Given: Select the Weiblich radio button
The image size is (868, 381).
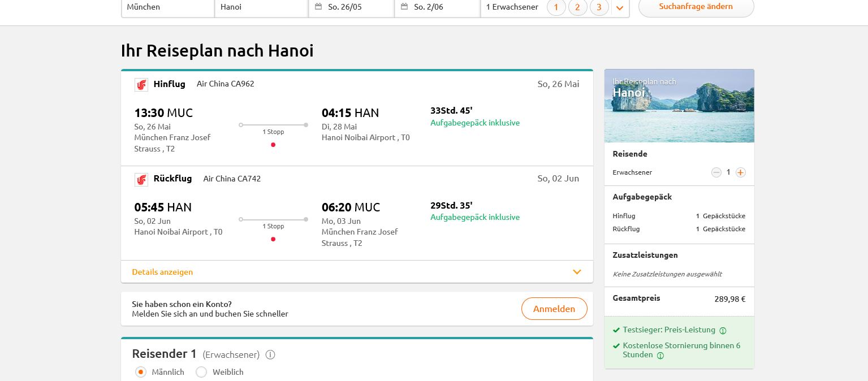Looking at the screenshot, I should (201, 372).
